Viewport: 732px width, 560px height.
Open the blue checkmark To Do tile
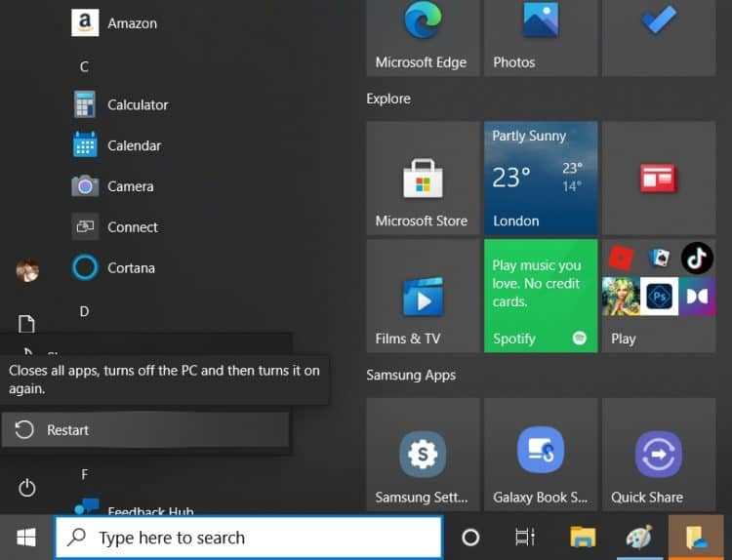659,36
